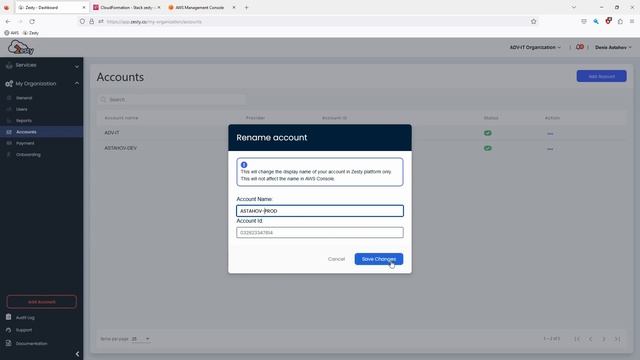The height and width of the screenshot is (360, 640).
Task: Click the Account name column header
Action: tap(121, 118)
